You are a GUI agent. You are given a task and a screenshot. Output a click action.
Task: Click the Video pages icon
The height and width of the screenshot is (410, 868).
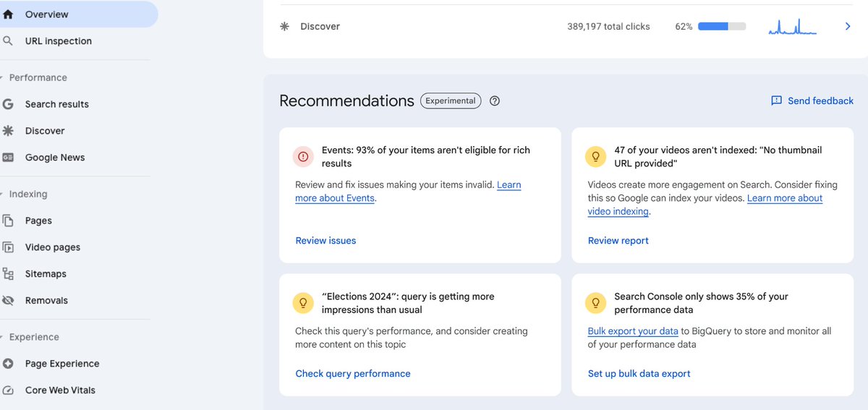click(x=8, y=247)
